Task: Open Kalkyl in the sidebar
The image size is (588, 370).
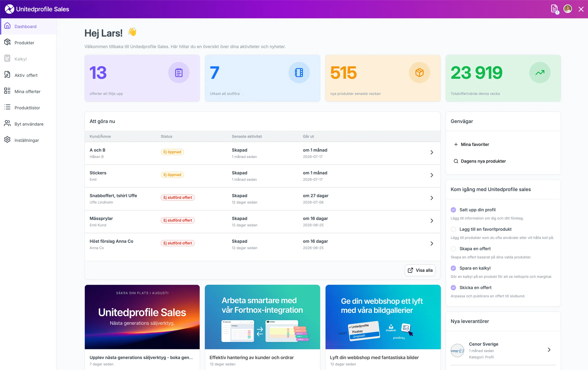Action: 28,59
